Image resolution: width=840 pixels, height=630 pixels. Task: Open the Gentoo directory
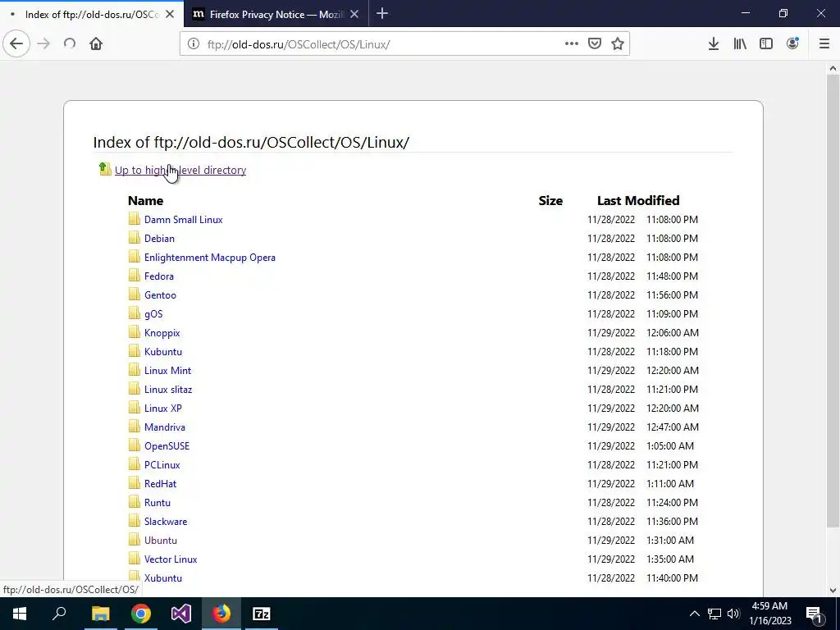pyautogui.click(x=160, y=294)
